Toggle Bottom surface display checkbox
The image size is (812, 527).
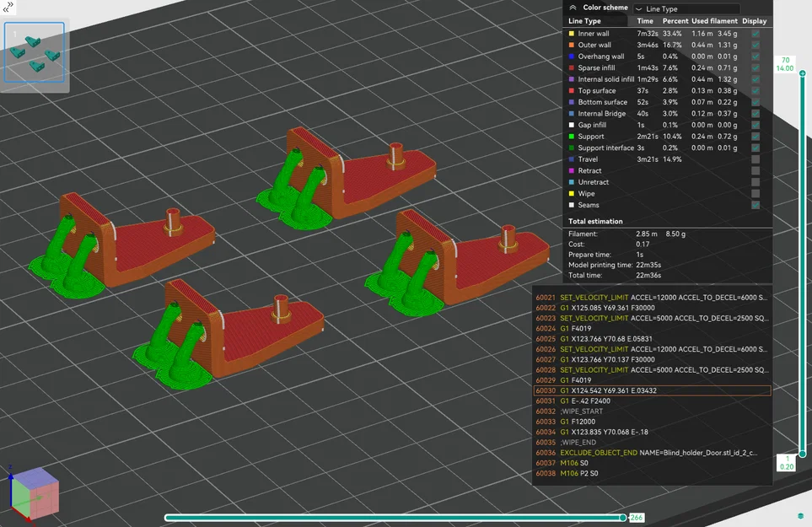pyautogui.click(x=756, y=102)
